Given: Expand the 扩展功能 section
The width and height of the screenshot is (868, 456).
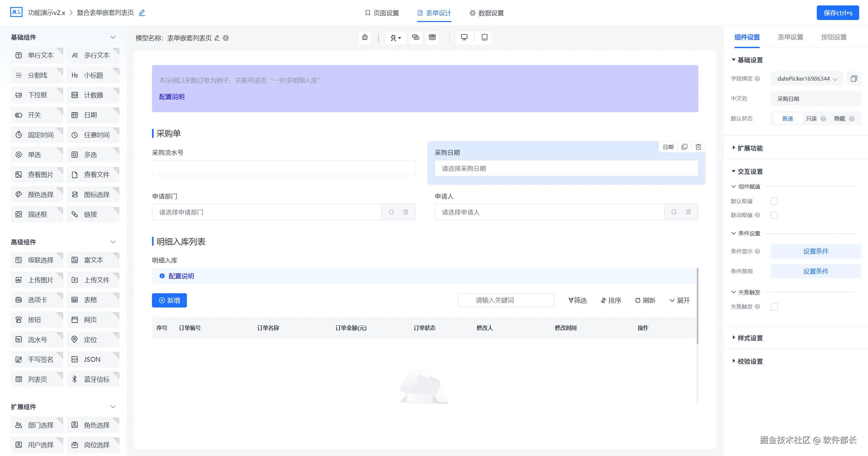Looking at the screenshot, I should [x=750, y=148].
